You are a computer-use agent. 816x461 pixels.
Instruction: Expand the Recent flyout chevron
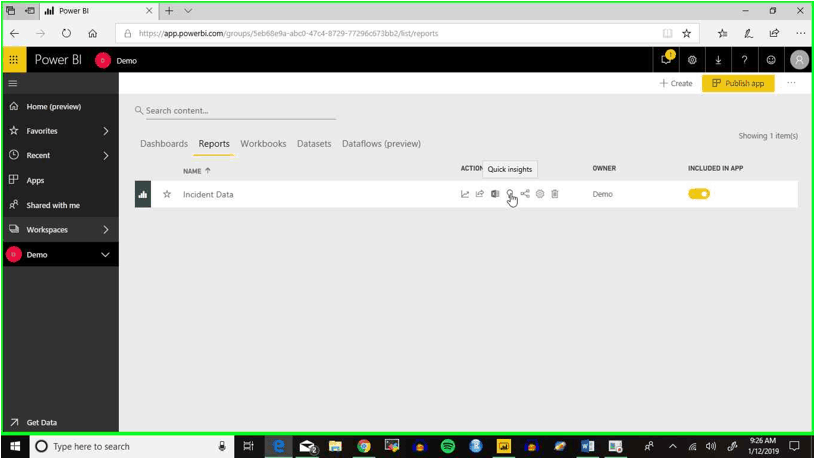tap(106, 156)
